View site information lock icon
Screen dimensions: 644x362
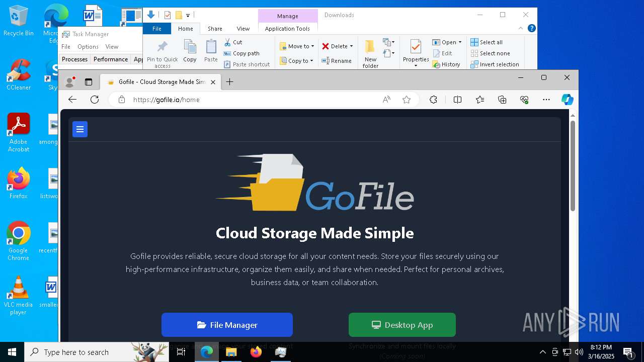point(121,100)
